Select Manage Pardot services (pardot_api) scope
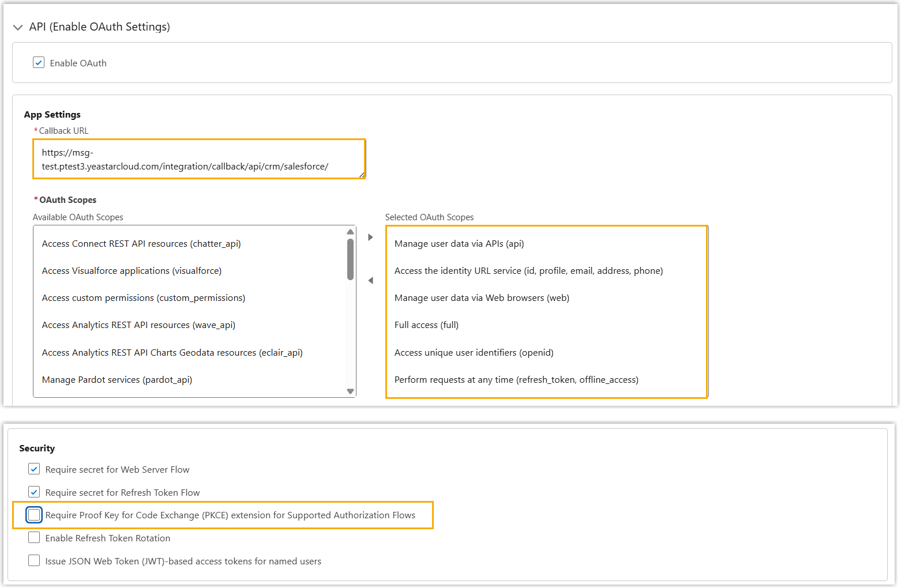Viewport: 901px width, 588px height. (x=117, y=380)
